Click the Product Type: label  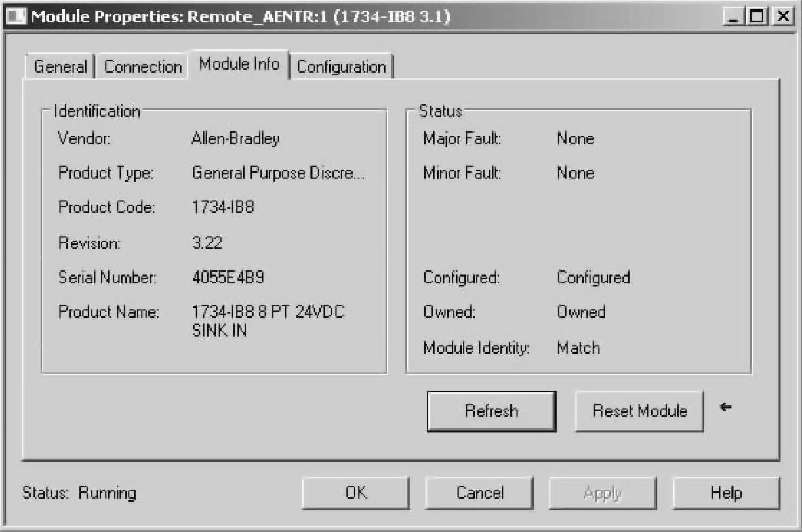click(x=106, y=173)
